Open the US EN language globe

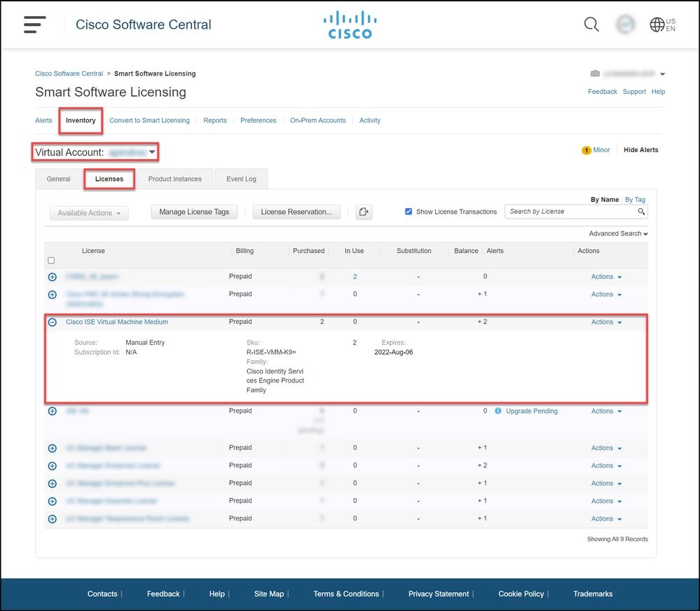[x=662, y=25]
